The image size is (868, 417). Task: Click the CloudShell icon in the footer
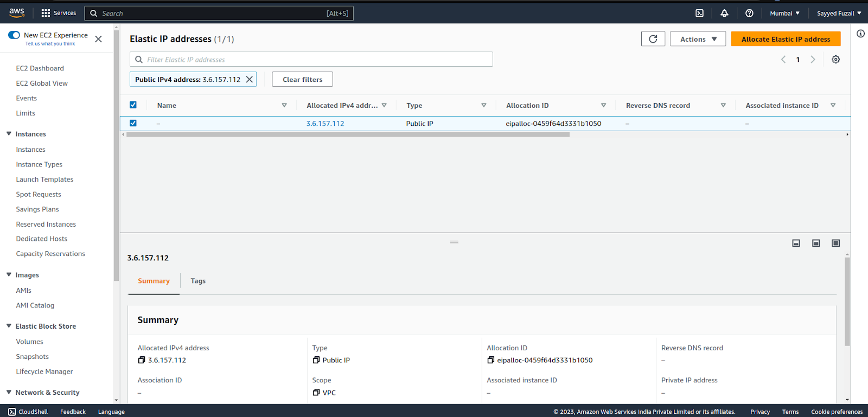(x=12, y=412)
